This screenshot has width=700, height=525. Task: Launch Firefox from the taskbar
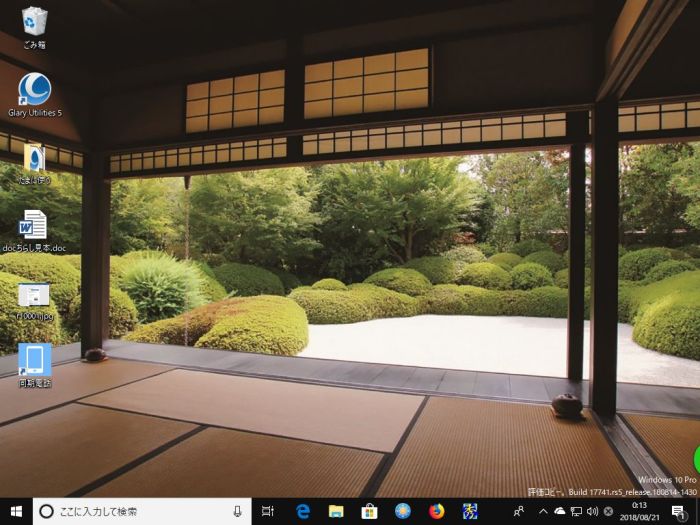tap(436, 511)
